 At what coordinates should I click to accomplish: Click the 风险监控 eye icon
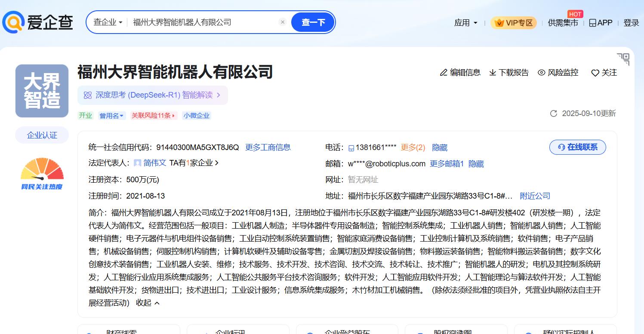click(542, 73)
